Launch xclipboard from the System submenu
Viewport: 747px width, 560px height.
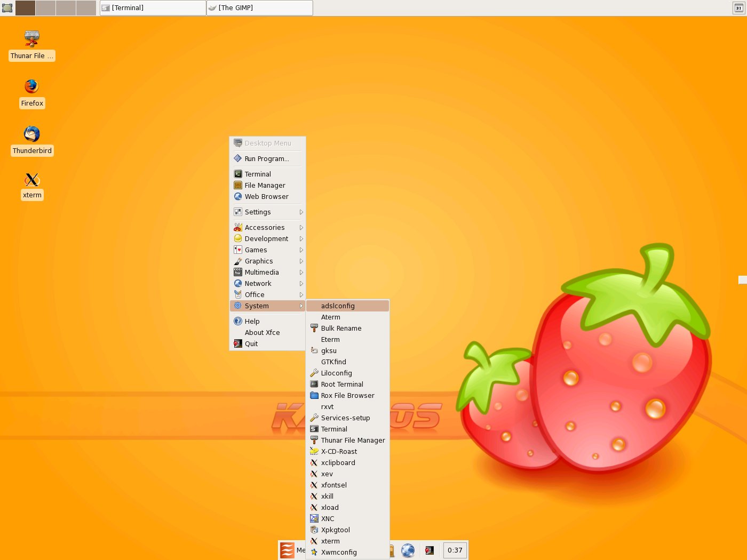point(348,463)
